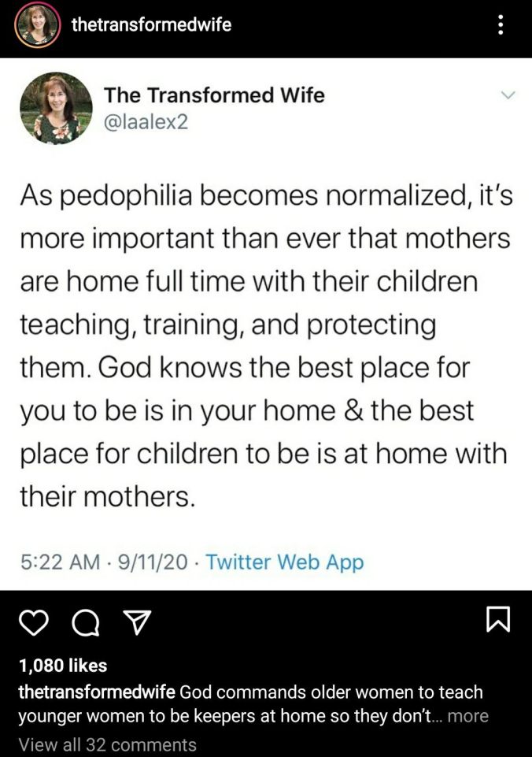Click the "Twitter Web App" source link

tap(284, 562)
